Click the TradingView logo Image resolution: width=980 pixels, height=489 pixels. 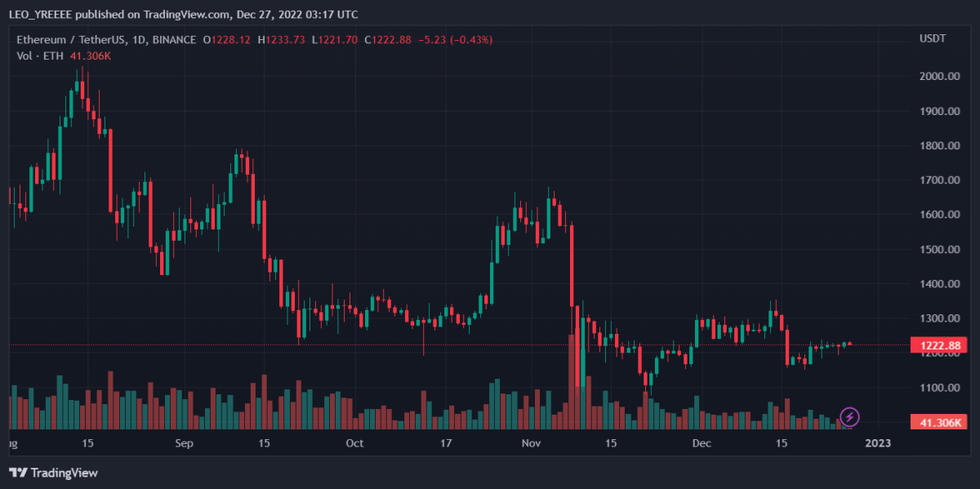[53, 473]
